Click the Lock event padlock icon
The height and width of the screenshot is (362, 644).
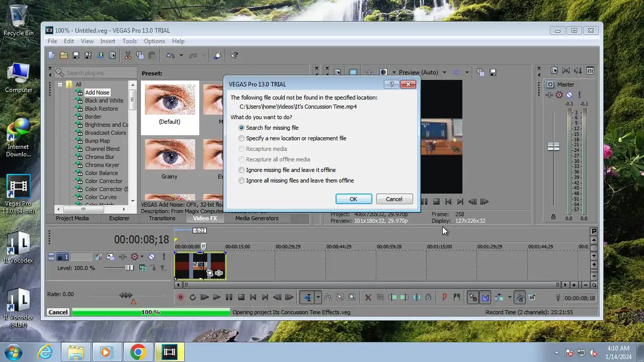[428, 297]
